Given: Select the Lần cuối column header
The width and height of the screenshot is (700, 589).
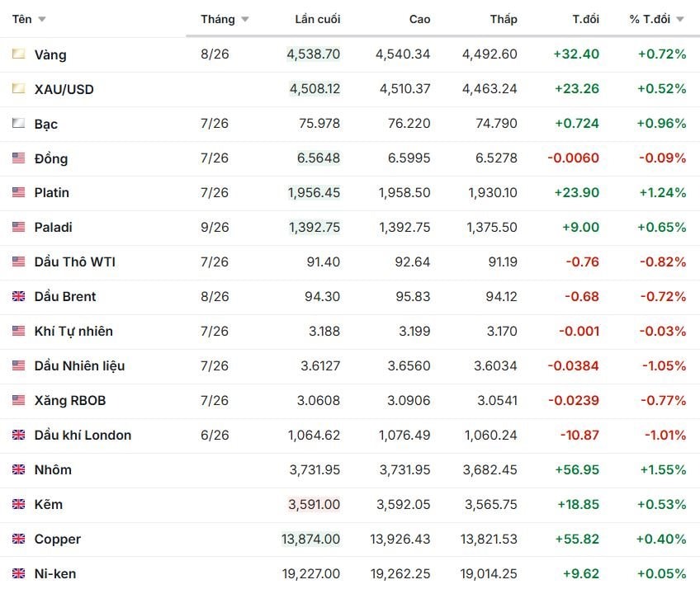Looking at the screenshot, I should (x=318, y=19).
